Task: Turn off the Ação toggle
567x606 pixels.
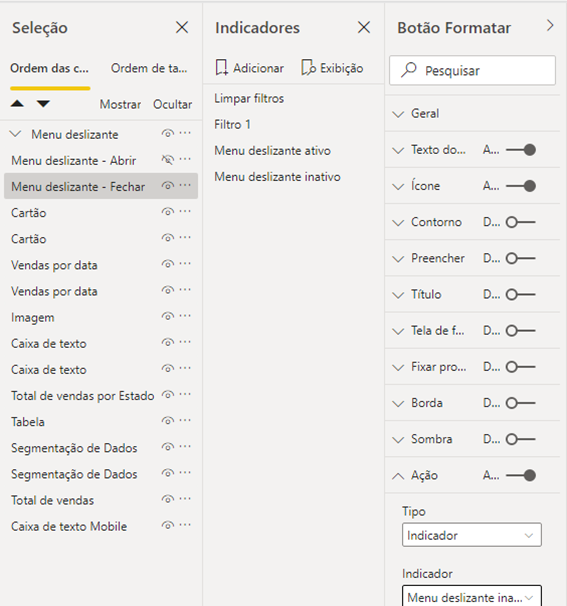Action: [521, 475]
